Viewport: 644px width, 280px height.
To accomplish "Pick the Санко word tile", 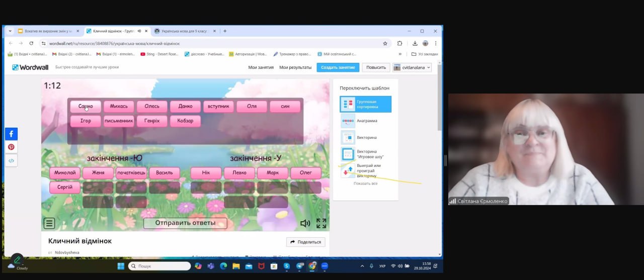I will click(86, 106).
